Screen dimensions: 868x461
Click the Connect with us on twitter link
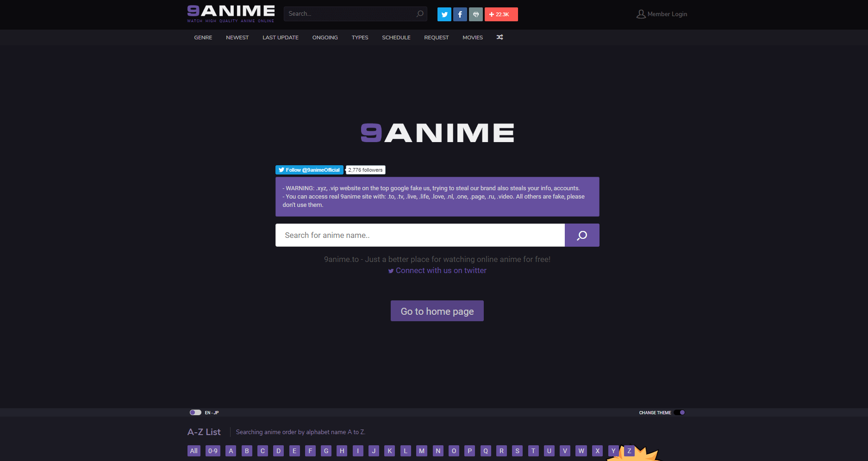click(437, 270)
